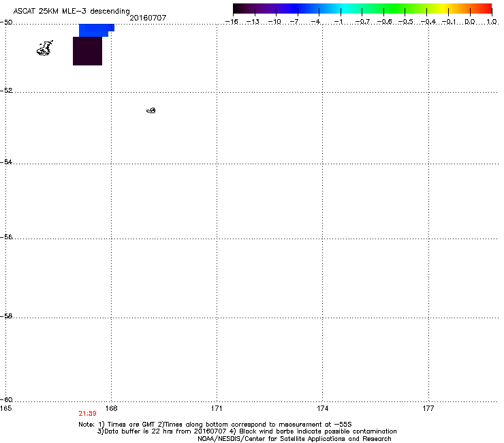
Task: Click the longitude label "174"
Action: 322,408
